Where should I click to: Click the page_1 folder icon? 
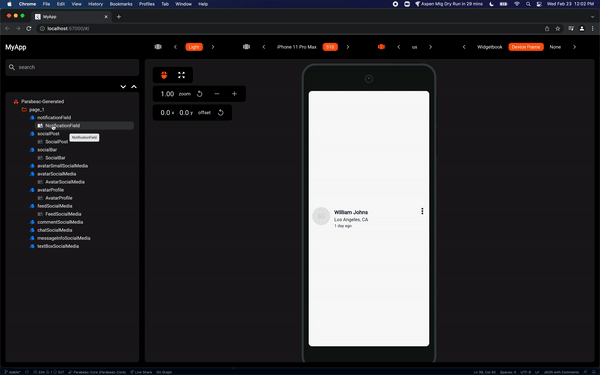[24, 109]
